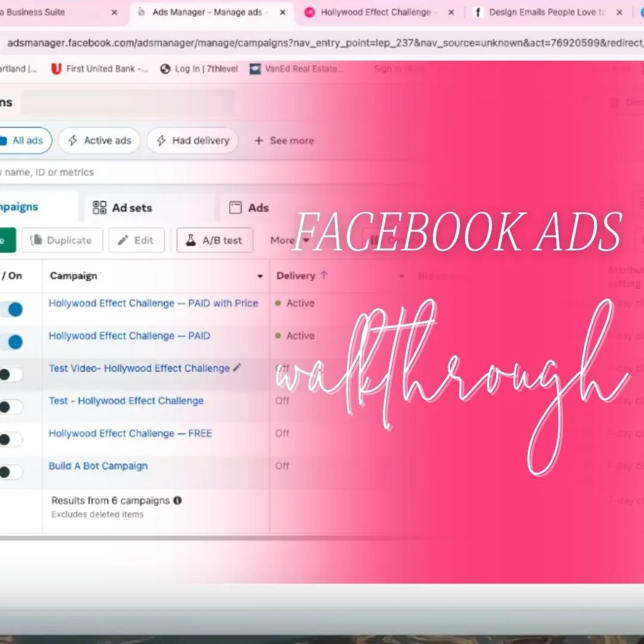Close the Business Suite browser tab

114,13
